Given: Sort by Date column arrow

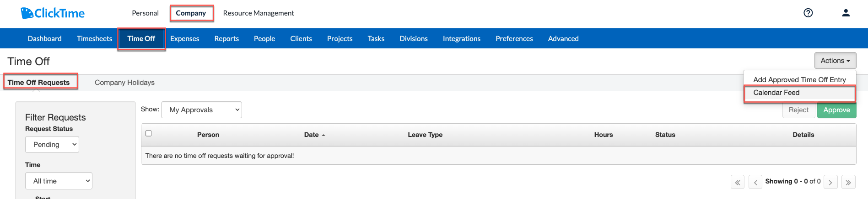Looking at the screenshot, I should (x=323, y=135).
